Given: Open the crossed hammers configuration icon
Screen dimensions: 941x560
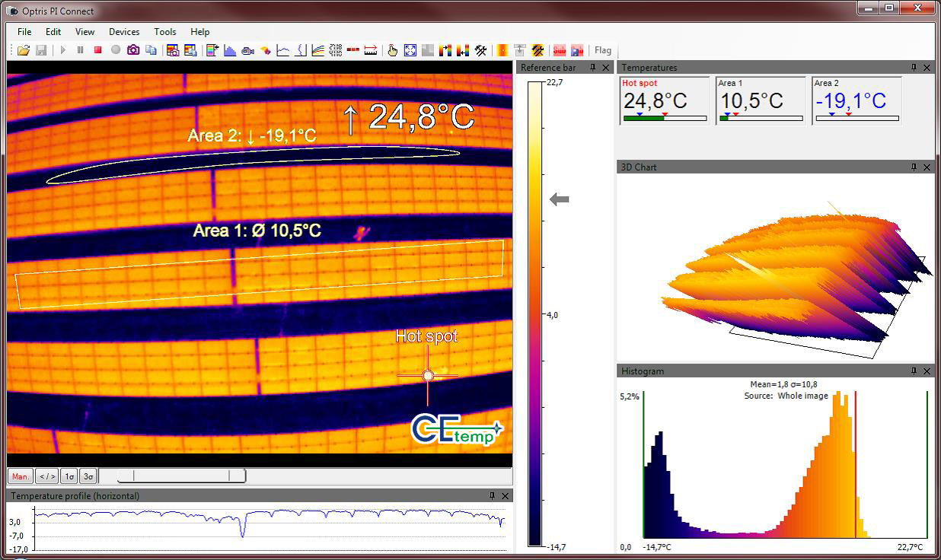Looking at the screenshot, I should tap(481, 50).
